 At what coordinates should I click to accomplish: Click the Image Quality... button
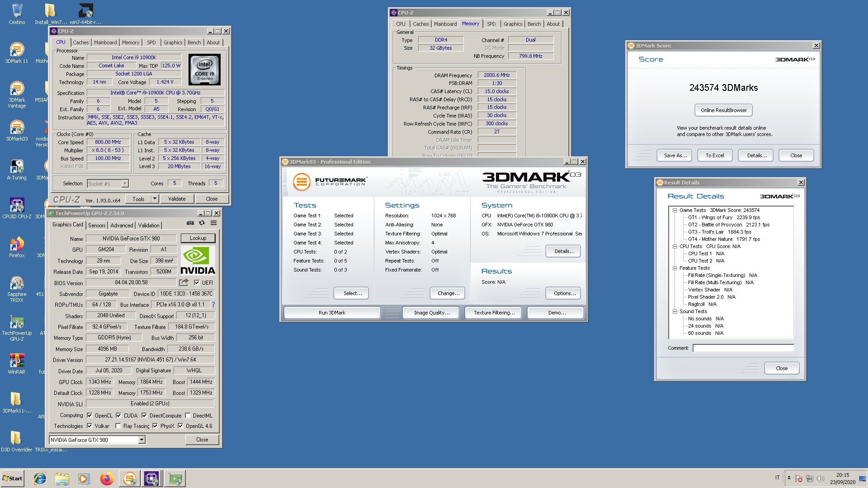432,313
